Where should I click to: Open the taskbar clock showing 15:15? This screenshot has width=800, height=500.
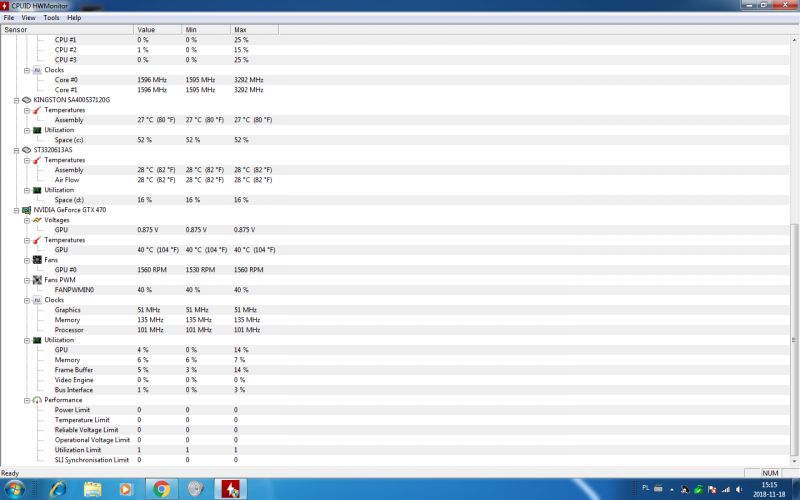pyautogui.click(x=769, y=489)
